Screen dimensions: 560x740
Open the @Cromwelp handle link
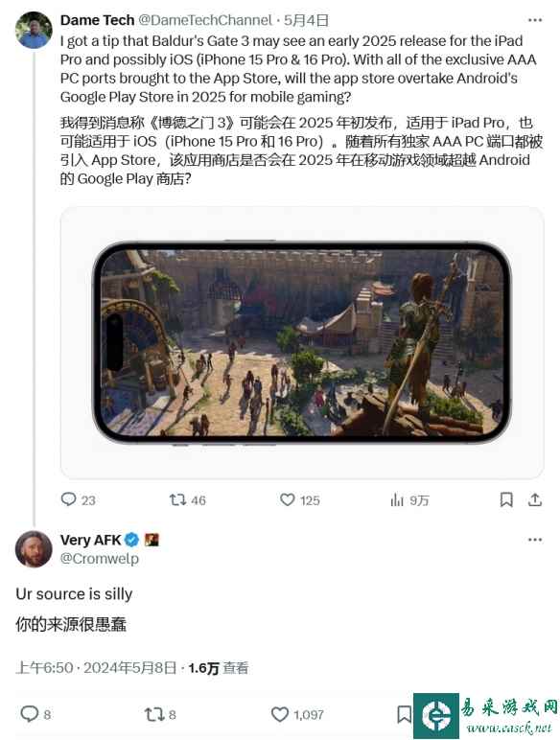click(99, 558)
